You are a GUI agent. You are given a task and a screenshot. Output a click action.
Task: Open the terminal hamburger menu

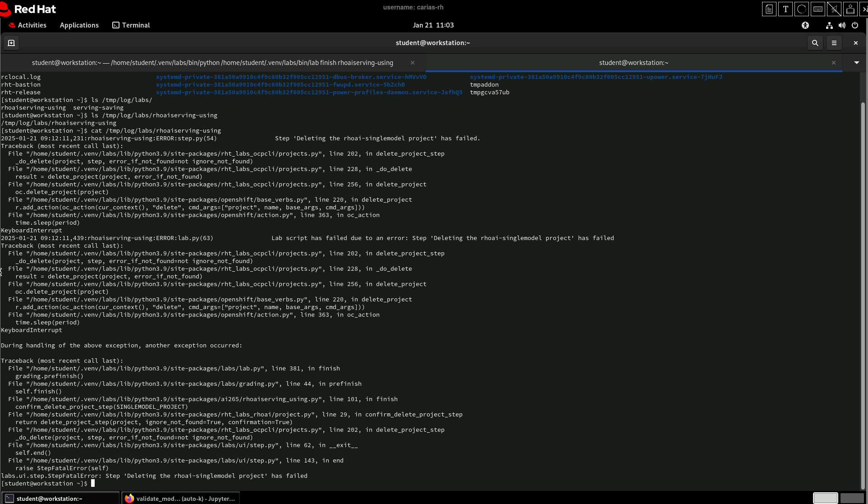pyautogui.click(x=834, y=43)
